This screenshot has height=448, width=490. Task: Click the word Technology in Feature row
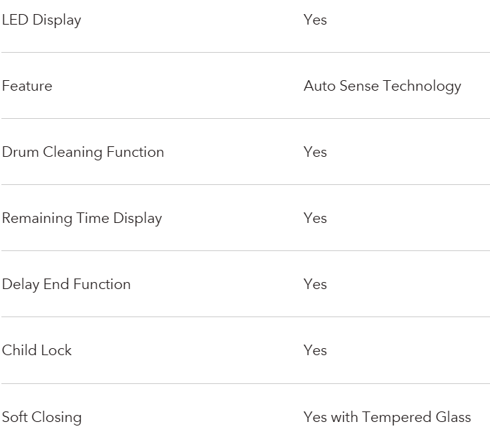422,87
